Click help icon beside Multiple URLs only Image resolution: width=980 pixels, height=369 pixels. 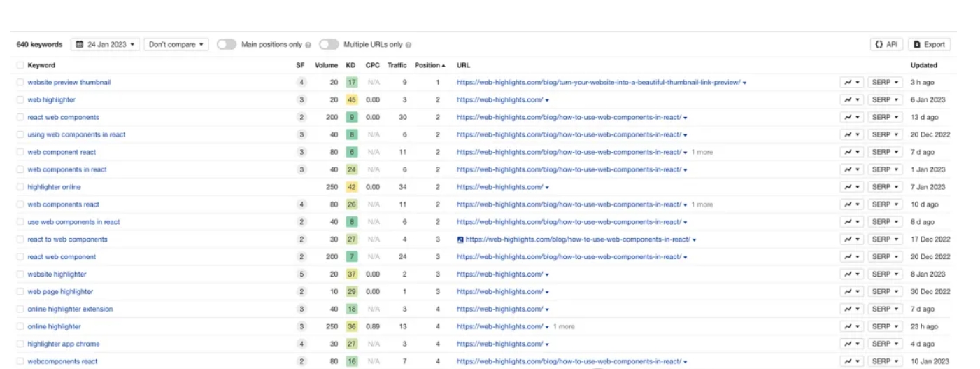point(409,45)
